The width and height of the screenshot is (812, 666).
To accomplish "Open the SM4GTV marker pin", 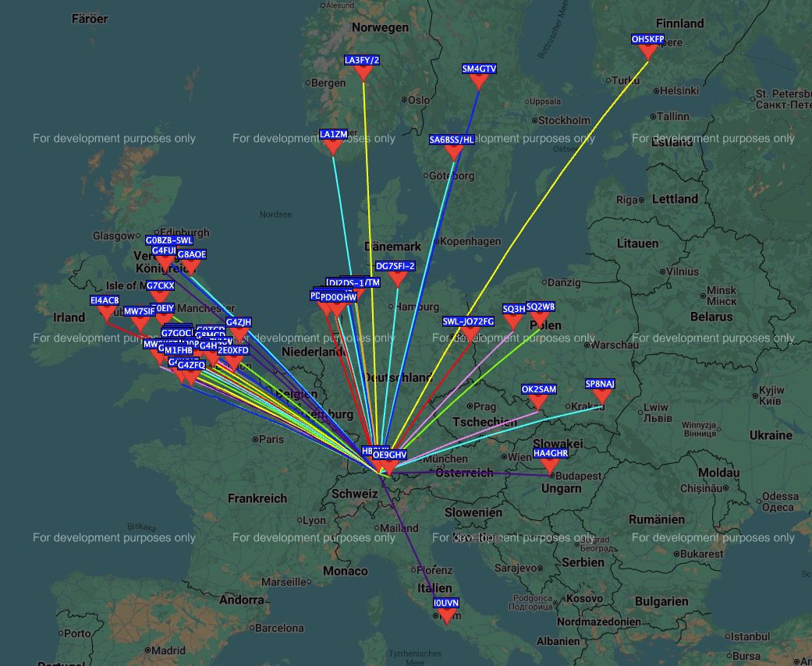I will tap(479, 82).
